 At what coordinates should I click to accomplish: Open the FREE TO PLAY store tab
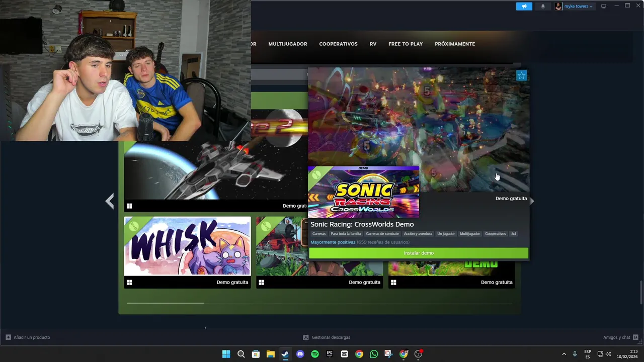[x=406, y=44]
